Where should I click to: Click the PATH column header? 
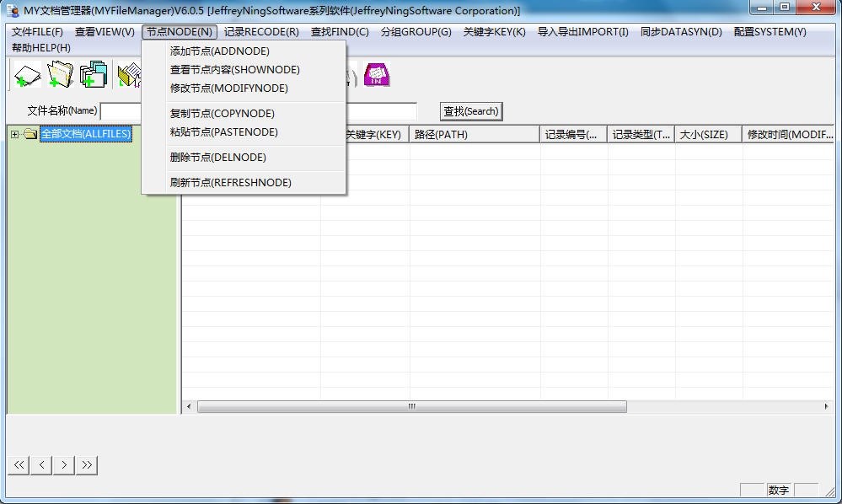(x=474, y=135)
